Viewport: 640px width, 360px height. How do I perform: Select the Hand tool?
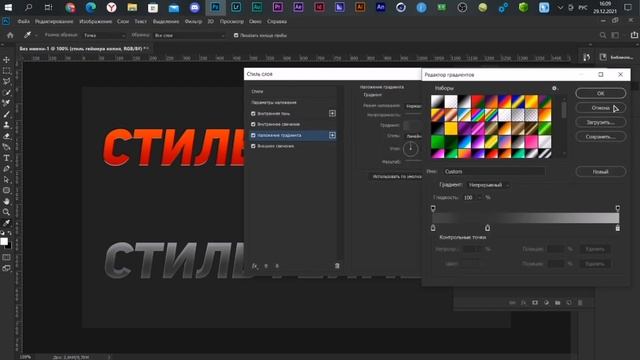coord(7,201)
